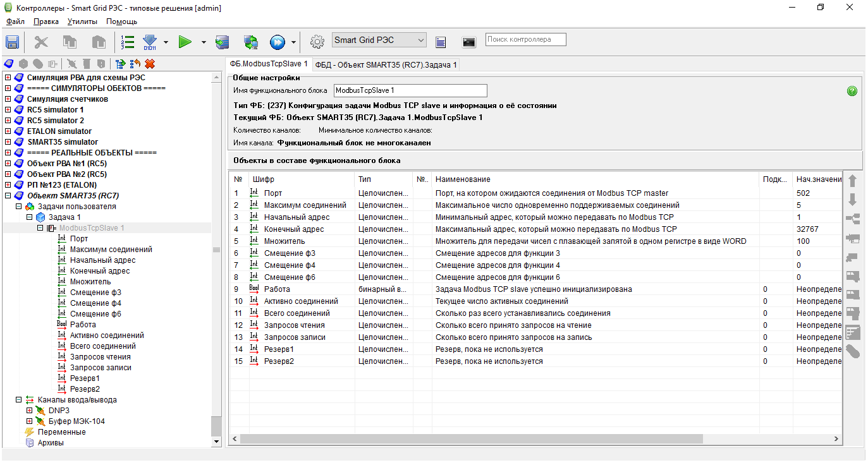
Task: Click the blue download 01011 icon
Action: tap(150, 42)
